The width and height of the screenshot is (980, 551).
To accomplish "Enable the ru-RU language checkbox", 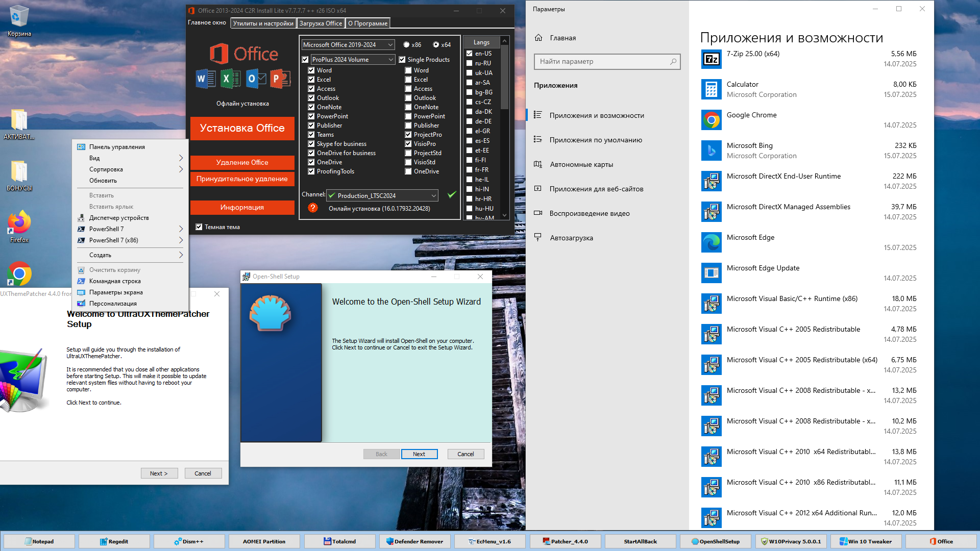I will 469,63.
